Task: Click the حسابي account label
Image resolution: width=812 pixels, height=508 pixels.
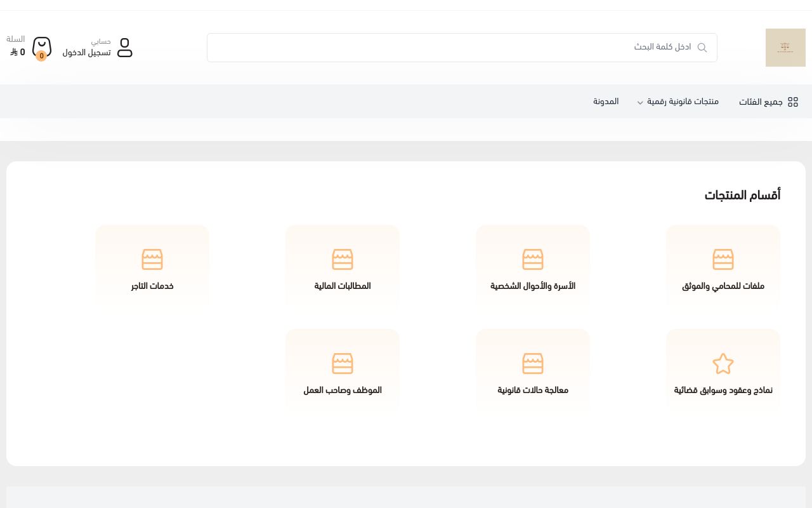Action: [101, 41]
